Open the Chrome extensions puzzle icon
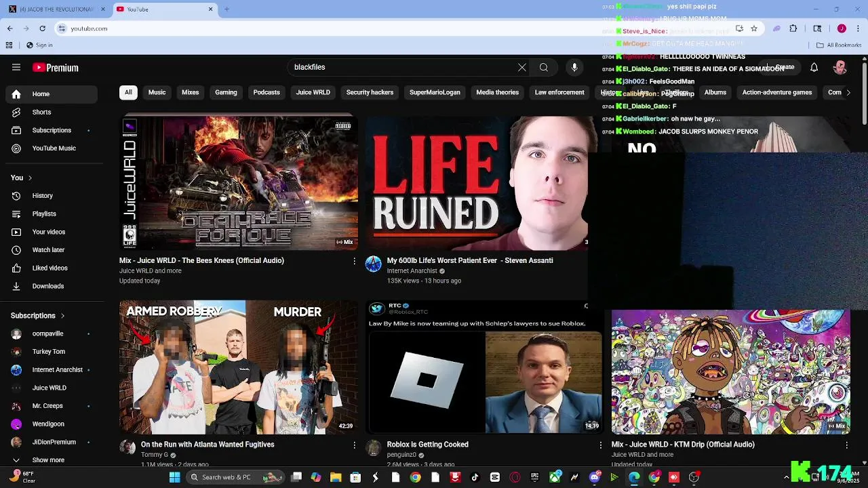 [793, 28]
